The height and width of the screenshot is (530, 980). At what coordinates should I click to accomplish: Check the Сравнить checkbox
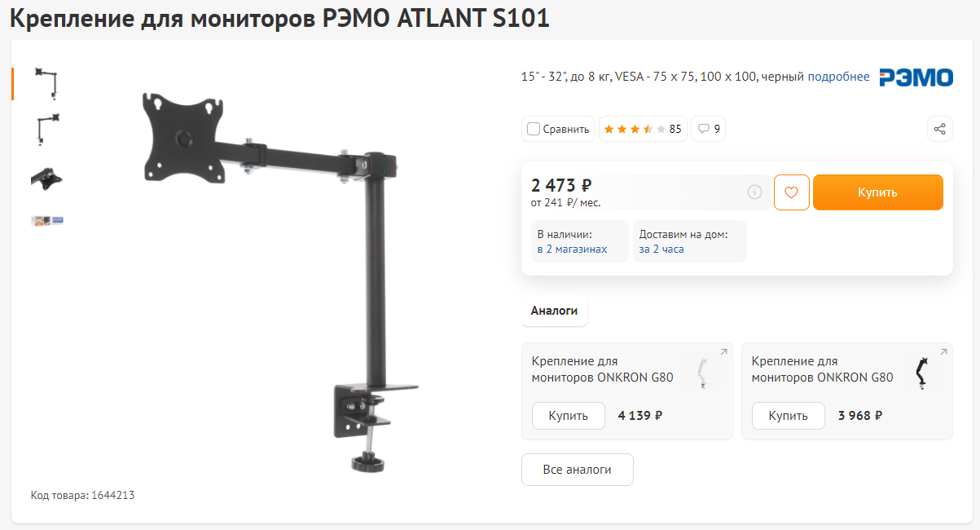click(534, 129)
